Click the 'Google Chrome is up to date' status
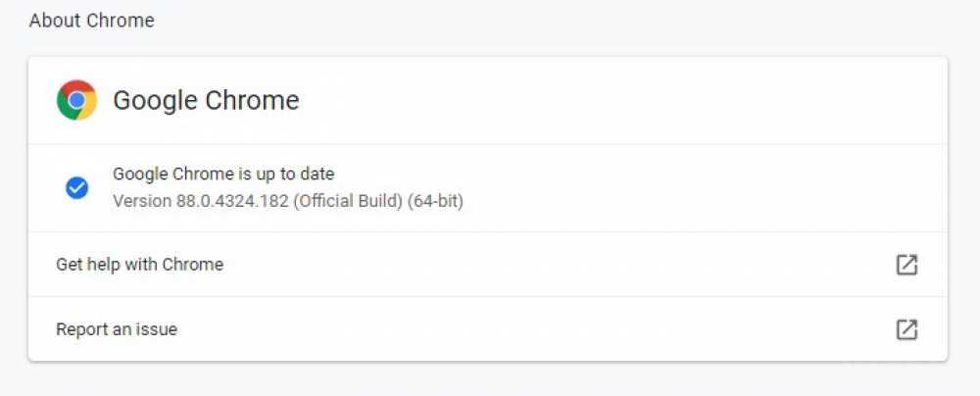980x396 pixels. coord(223,173)
